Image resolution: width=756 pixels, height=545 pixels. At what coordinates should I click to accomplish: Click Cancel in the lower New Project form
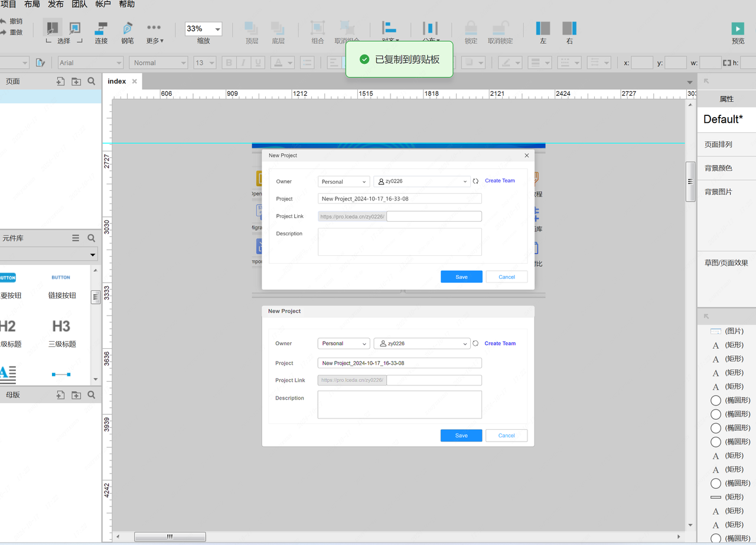coord(507,436)
